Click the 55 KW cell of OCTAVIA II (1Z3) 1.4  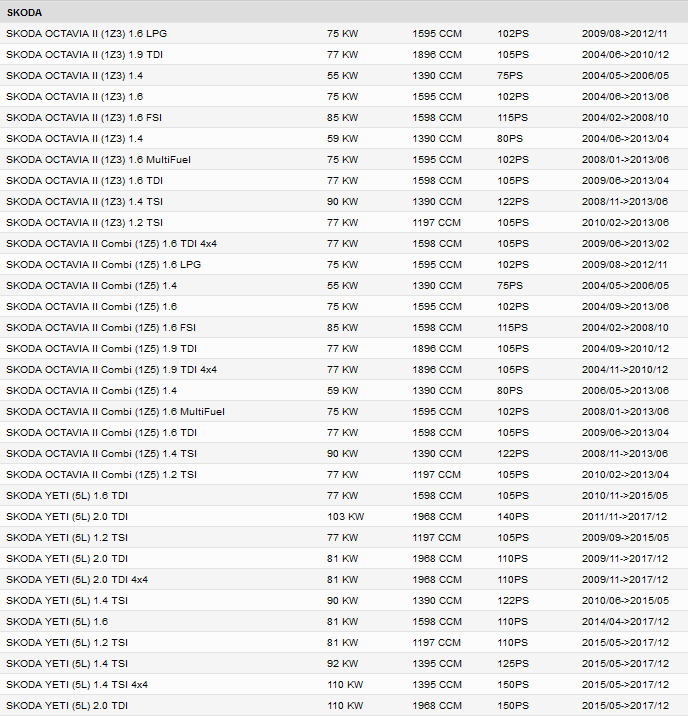pyautogui.click(x=342, y=76)
